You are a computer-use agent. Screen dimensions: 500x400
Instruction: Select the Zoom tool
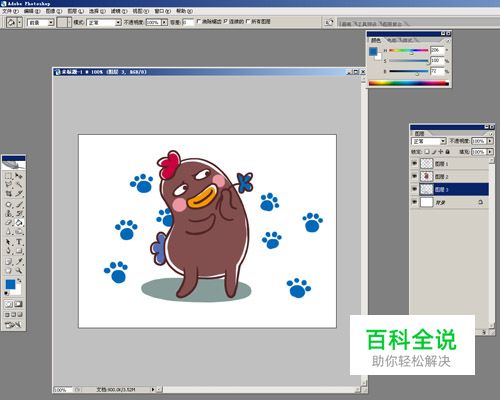point(19,270)
